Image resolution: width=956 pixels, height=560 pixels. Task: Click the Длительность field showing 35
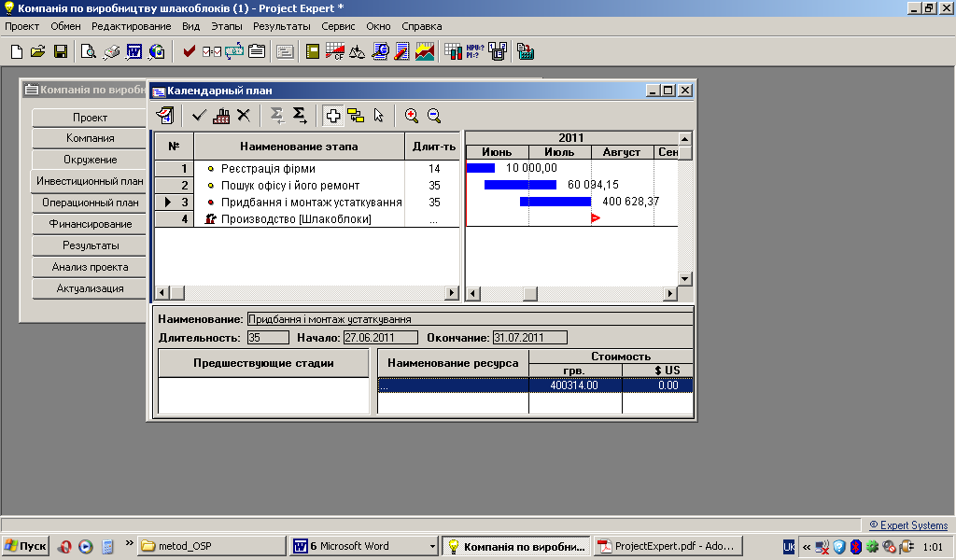tap(268, 338)
